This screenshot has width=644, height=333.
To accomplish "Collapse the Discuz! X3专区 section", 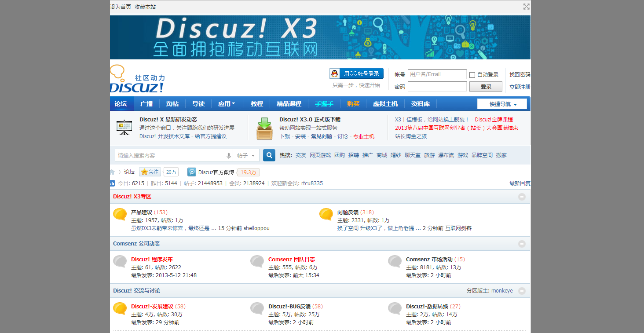I will click(522, 197).
